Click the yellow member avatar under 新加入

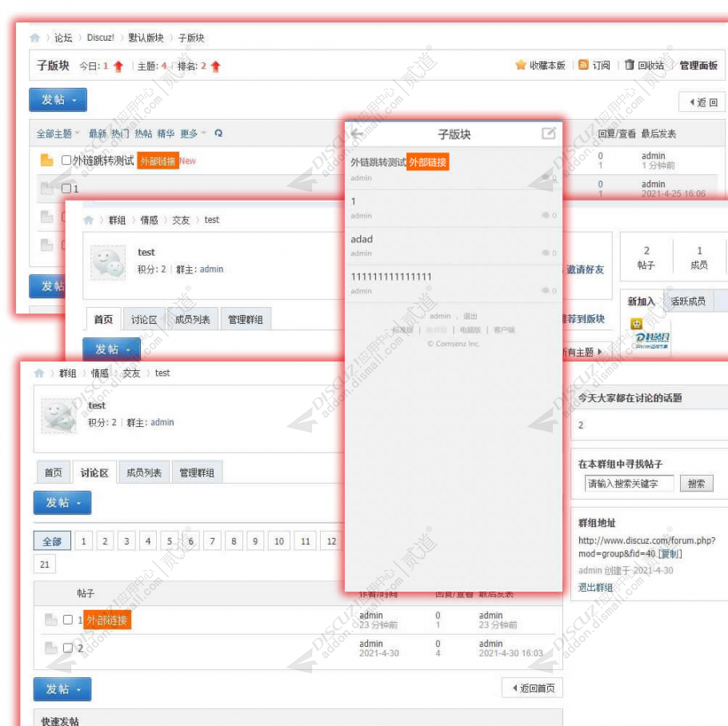click(636, 323)
